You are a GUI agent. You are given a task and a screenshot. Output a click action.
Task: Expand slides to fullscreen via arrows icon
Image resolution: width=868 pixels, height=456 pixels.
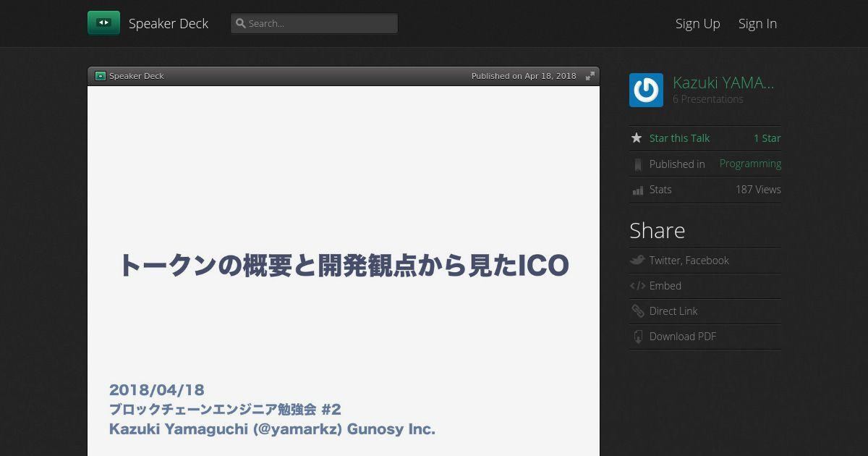coord(590,76)
